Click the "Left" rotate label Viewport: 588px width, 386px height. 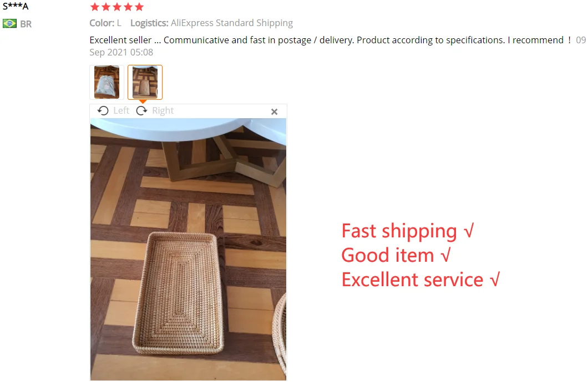[x=121, y=110]
